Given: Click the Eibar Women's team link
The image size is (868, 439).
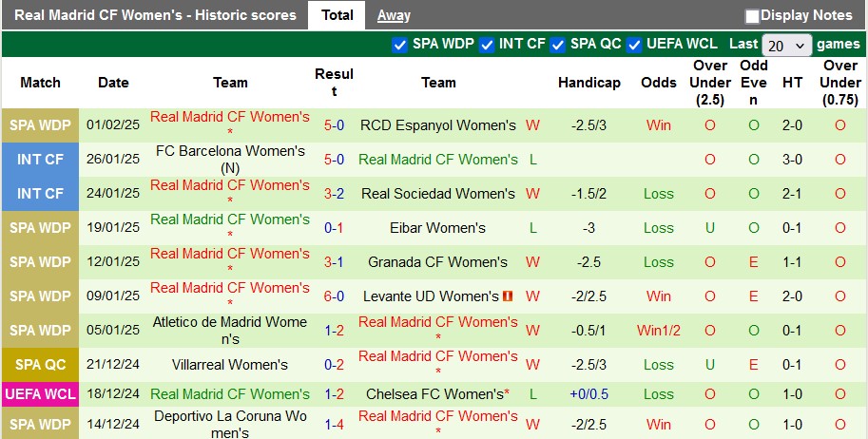Looking at the screenshot, I should click(x=437, y=228).
